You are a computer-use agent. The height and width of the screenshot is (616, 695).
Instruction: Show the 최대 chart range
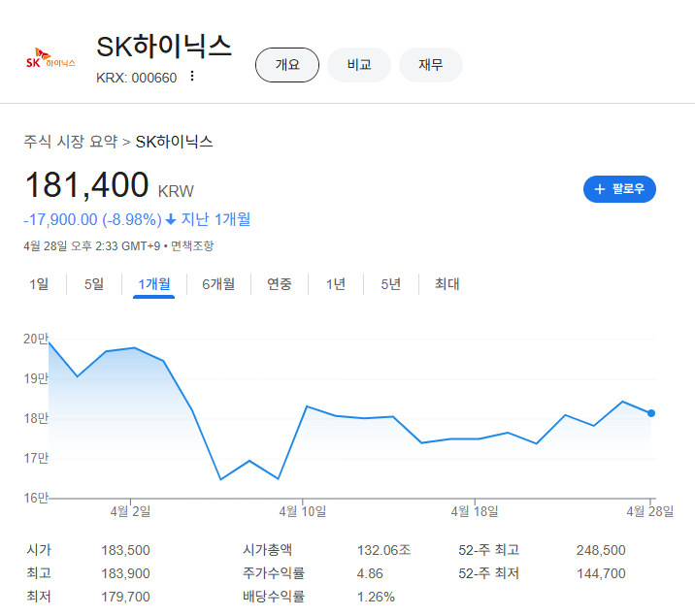coord(447,284)
